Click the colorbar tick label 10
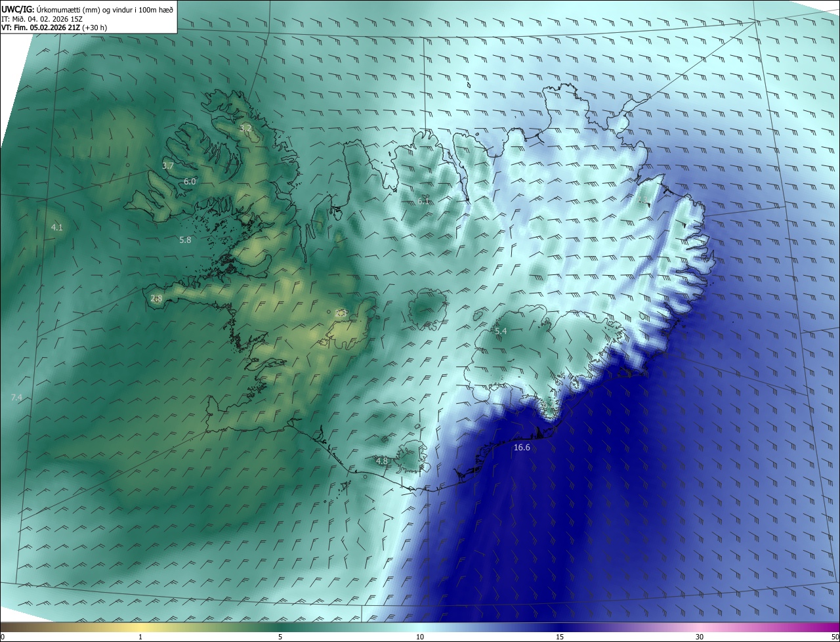Image resolution: width=840 pixels, height=642 pixels. point(420,637)
